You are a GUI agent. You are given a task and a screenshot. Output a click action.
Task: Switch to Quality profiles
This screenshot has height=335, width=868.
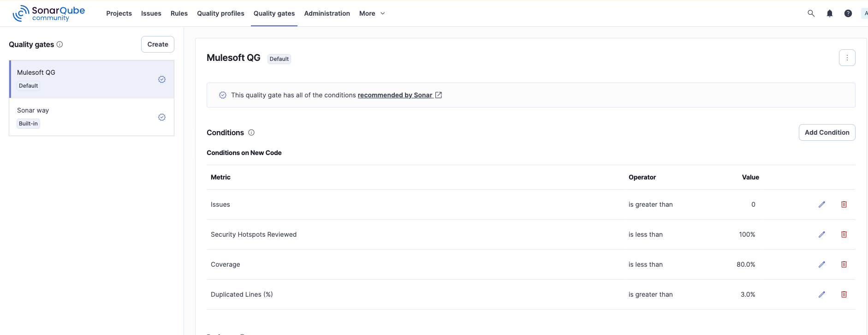[x=220, y=13]
